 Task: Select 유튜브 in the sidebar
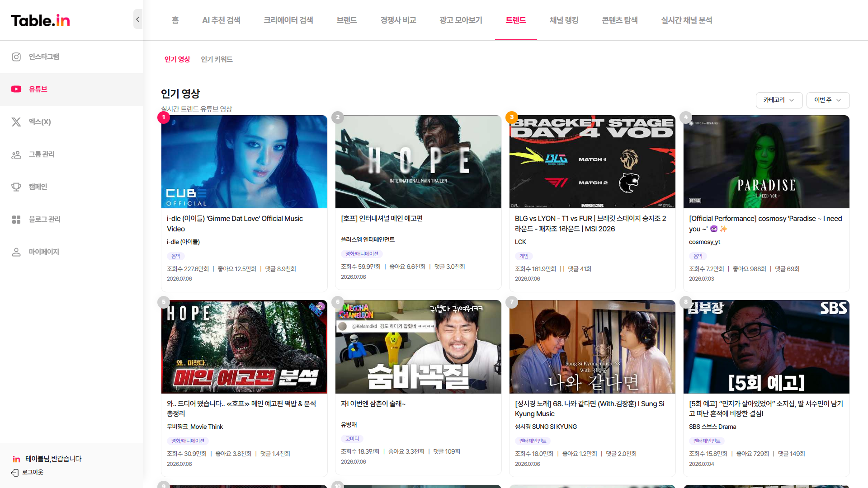pos(38,89)
